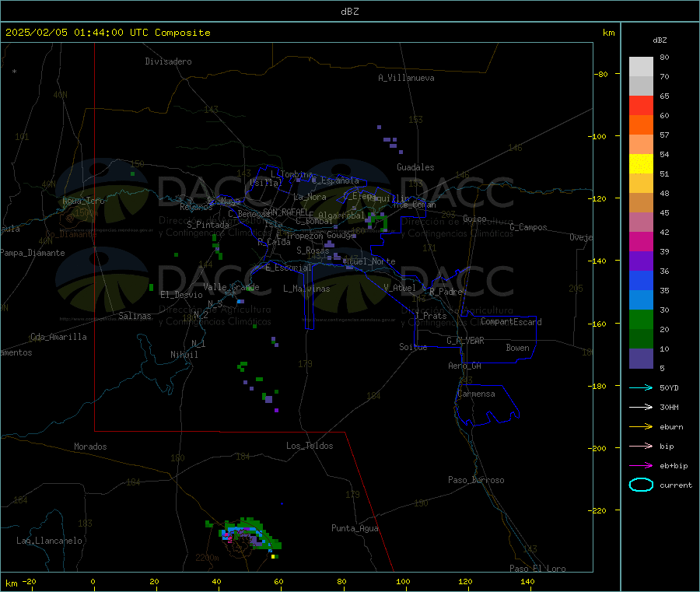Click the 'Divisadero' map label
The height and width of the screenshot is (592, 700).
pyautogui.click(x=168, y=61)
